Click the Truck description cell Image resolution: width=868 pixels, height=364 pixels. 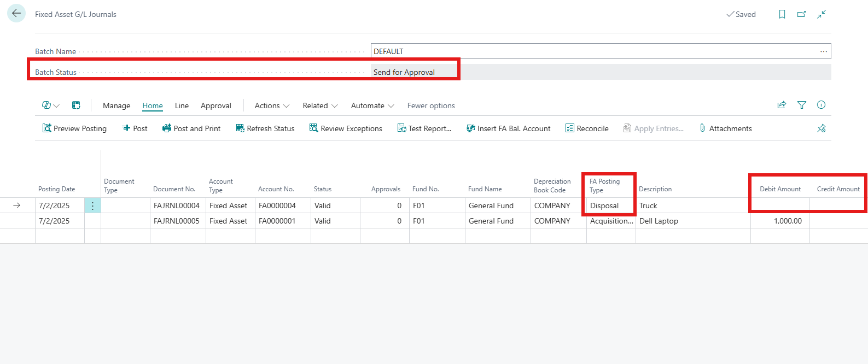pos(693,206)
